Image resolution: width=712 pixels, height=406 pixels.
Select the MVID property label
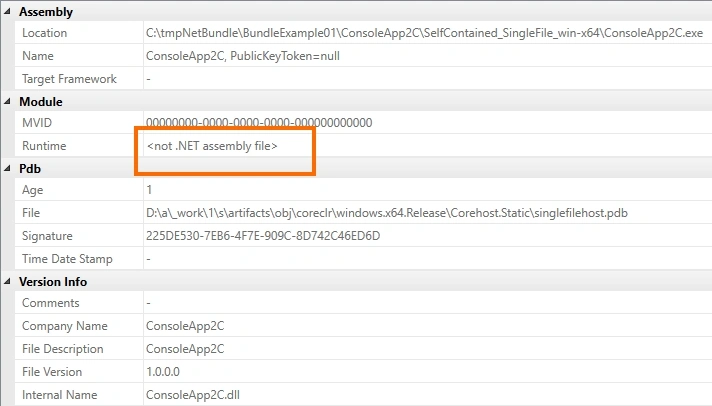37,123
